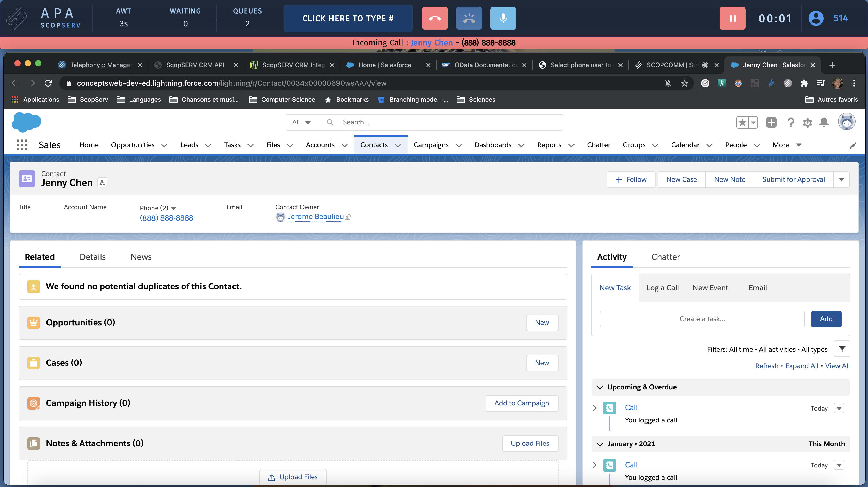Screen dimensions: 868x487
Task: Click the New Note button
Action: click(730, 179)
